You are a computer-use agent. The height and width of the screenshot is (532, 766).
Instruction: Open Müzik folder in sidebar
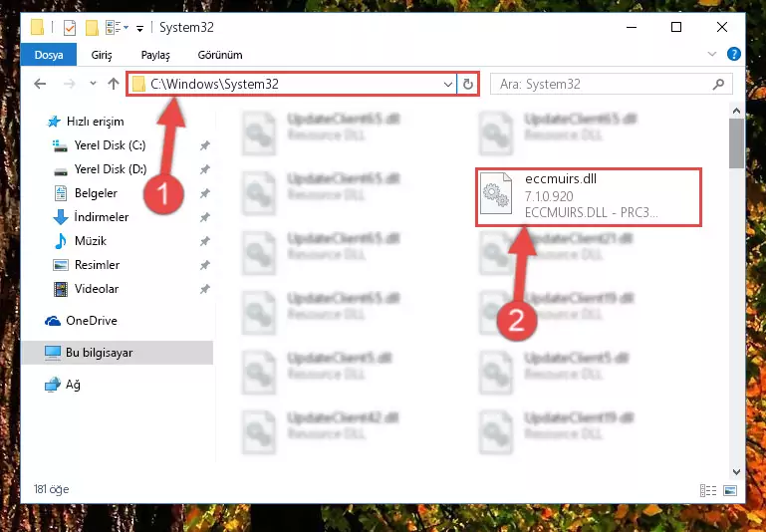coord(91,241)
